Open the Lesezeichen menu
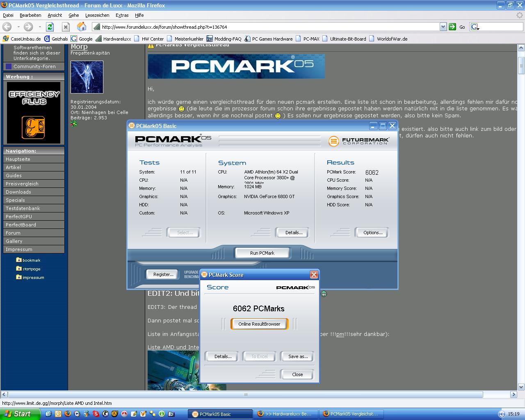Viewport: 525px width, 420px height. pos(97,15)
